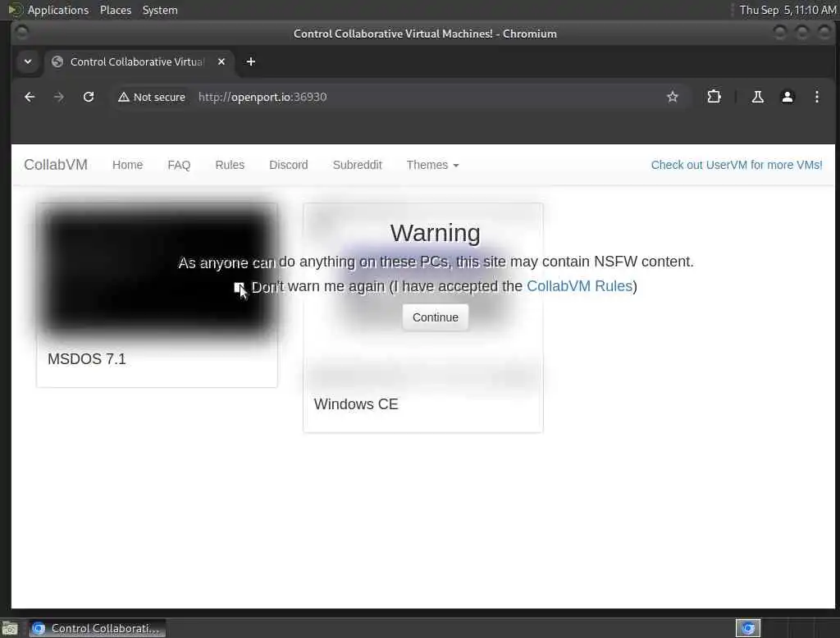
Task: Select the Control Collaborative Virtual tab
Action: pyautogui.click(x=138, y=62)
